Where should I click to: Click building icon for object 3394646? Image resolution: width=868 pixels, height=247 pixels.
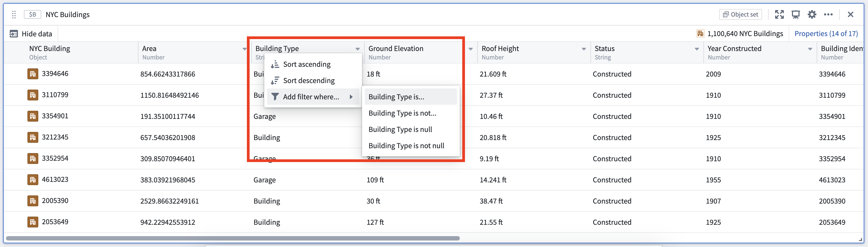pyautogui.click(x=33, y=74)
